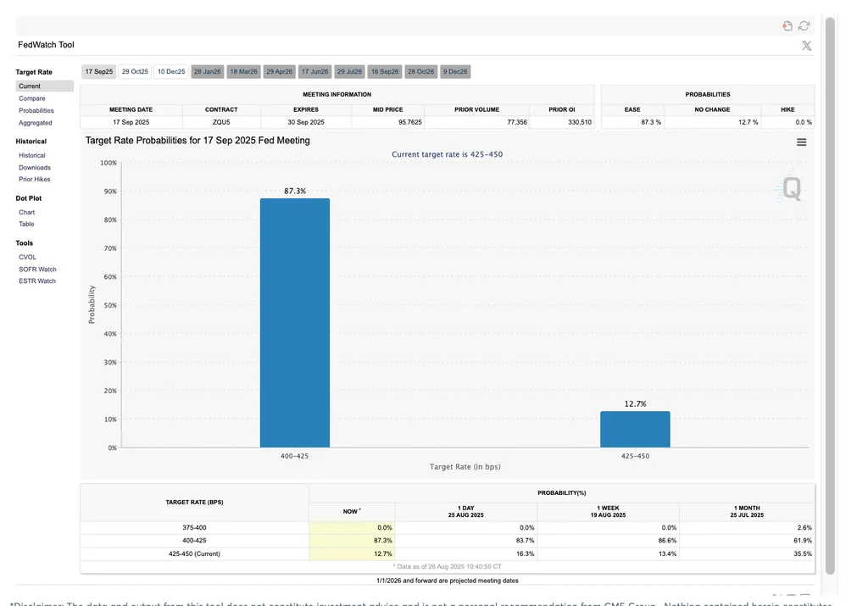The width and height of the screenshot is (868, 606).
Task: Click the 35.5% one-month probability cell
Action: [x=747, y=554]
